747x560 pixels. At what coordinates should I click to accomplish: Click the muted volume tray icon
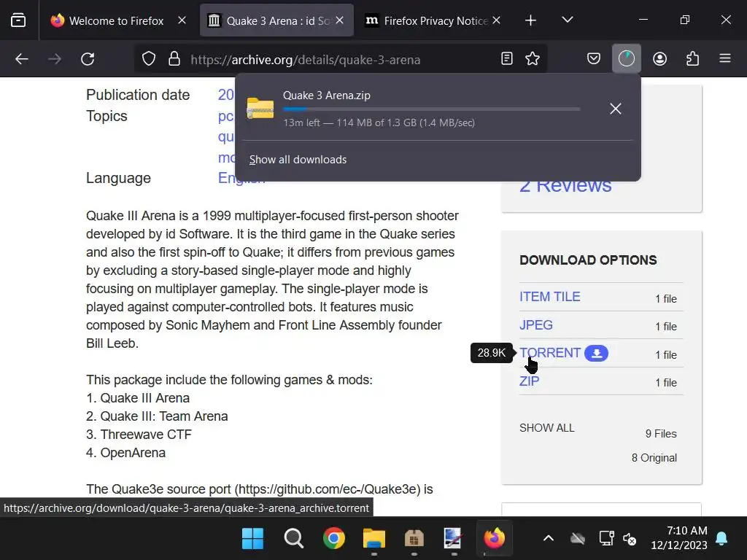click(x=630, y=539)
